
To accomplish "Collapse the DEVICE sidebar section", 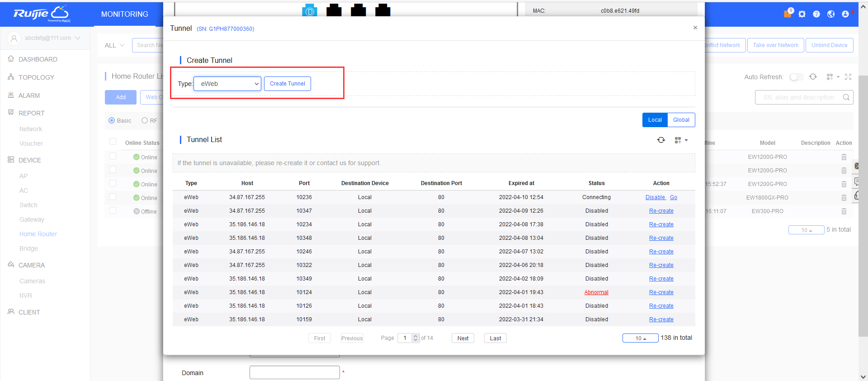I will pos(29,160).
